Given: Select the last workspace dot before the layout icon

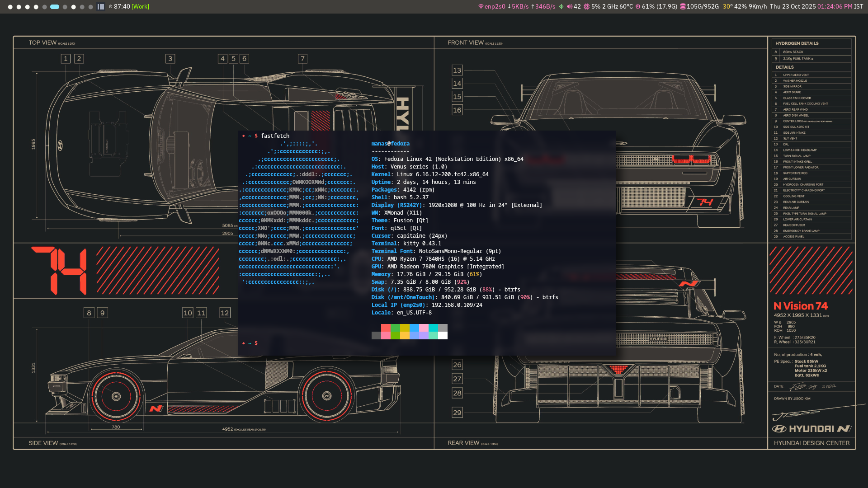Looking at the screenshot, I should pyautogui.click(x=90, y=7).
